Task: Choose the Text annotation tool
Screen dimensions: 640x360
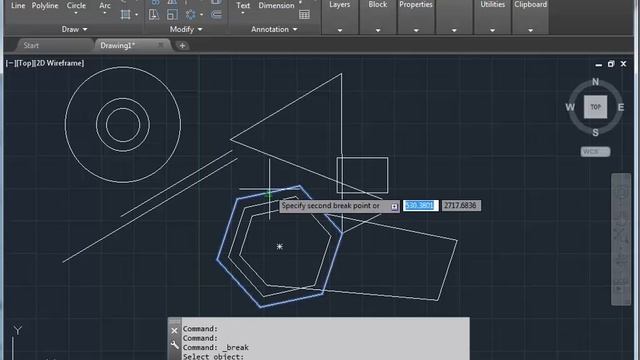Action: (x=243, y=5)
